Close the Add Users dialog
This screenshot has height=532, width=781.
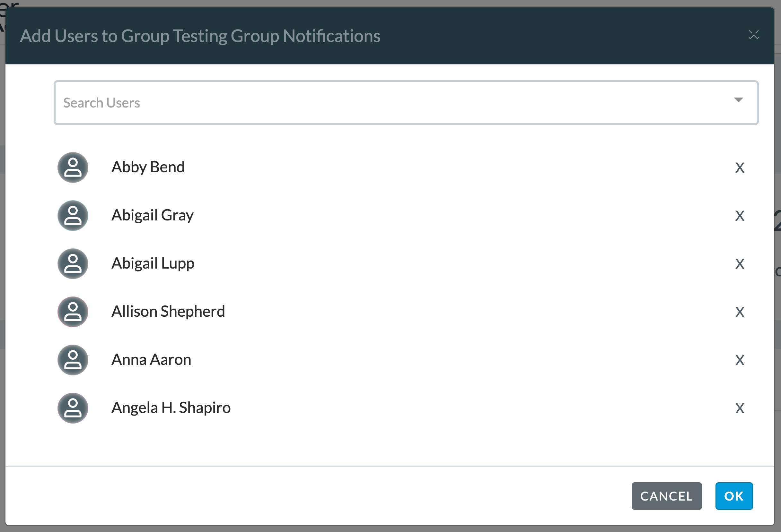pos(754,35)
